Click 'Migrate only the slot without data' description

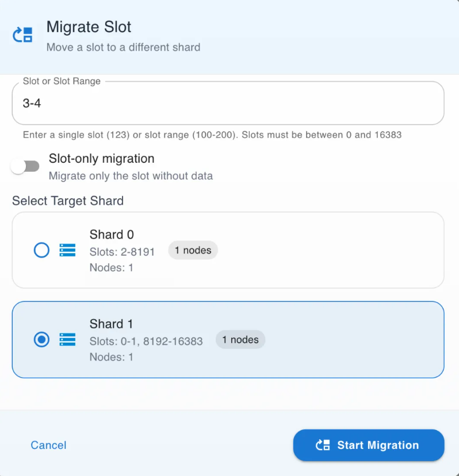tap(131, 176)
